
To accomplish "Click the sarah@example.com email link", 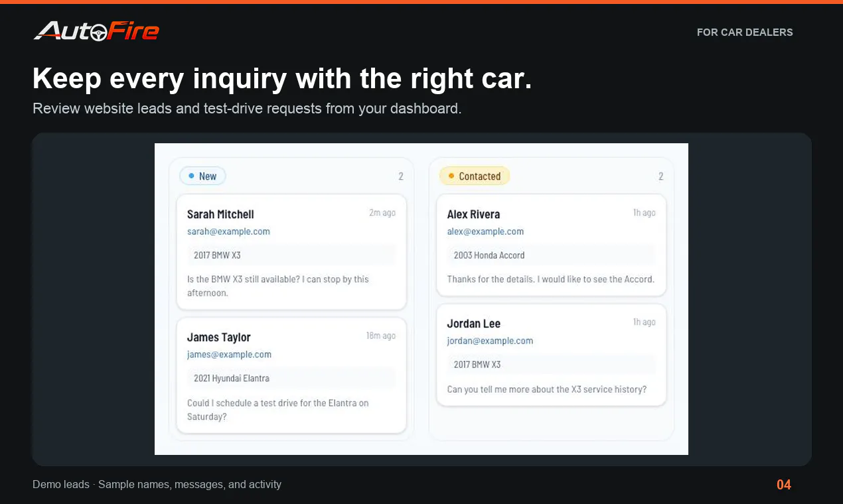I will point(228,231).
